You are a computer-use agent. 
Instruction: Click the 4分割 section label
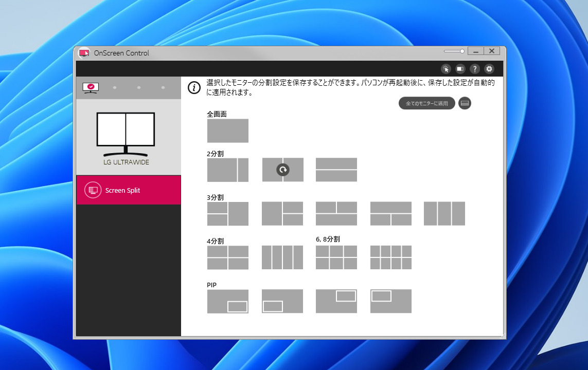point(215,241)
